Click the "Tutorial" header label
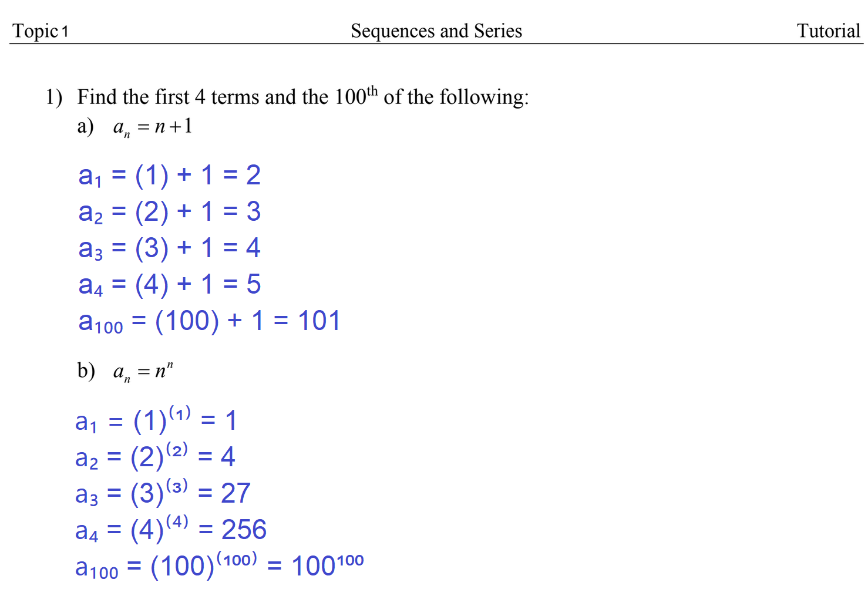This screenshot has height=606, width=868. 828,31
